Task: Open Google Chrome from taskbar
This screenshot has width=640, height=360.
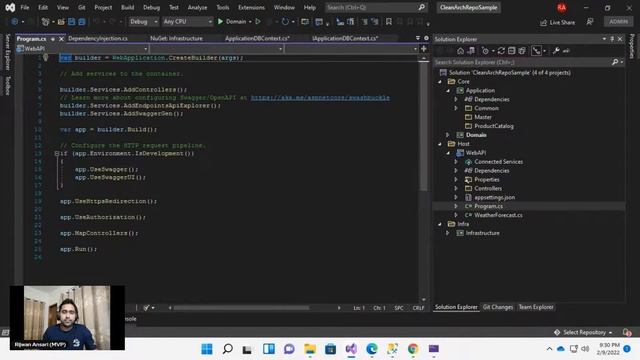Action: coord(413,349)
